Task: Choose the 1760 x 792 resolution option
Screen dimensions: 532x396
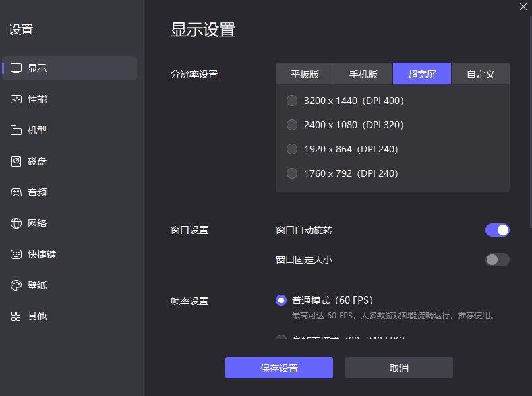Action: pos(292,174)
